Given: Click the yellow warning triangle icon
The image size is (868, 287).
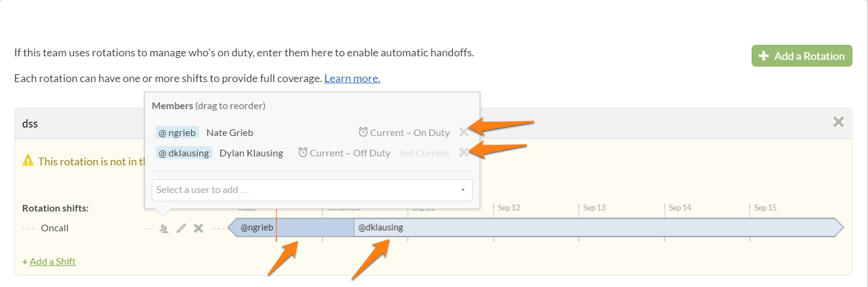Looking at the screenshot, I should pyautogui.click(x=28, y=161).
